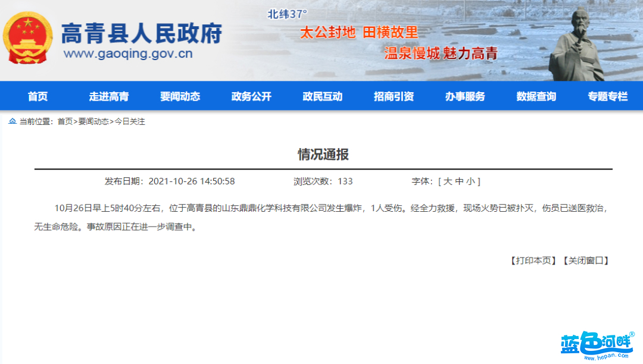Open the 走进高青 navigation item
Viewport: 643px width, 364px height.
pos(109,96)
